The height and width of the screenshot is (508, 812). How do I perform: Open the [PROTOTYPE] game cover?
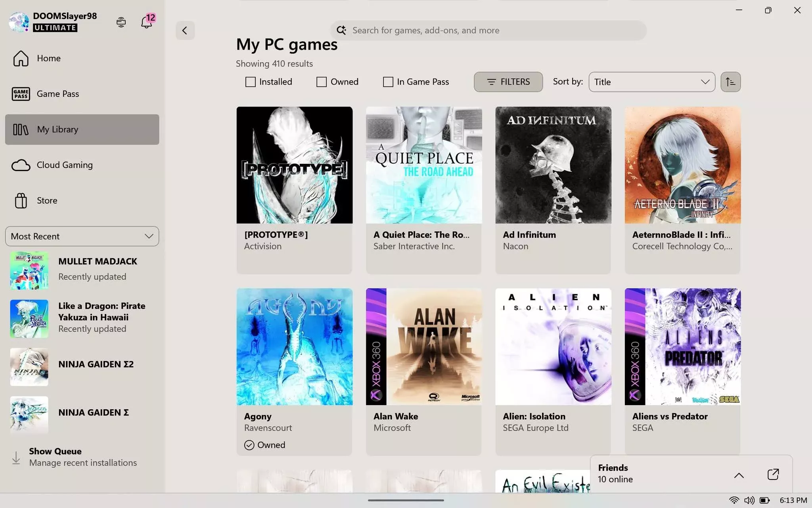coord(294,165)
